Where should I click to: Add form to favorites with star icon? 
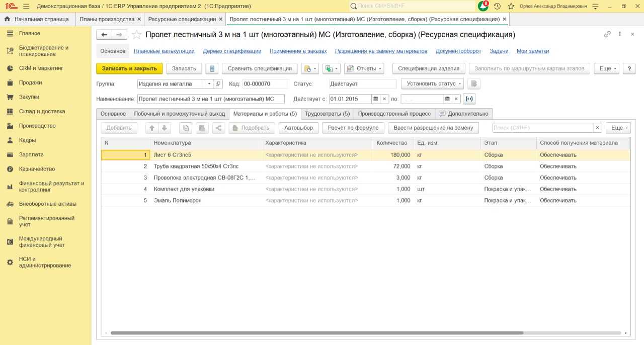point(136,35)
